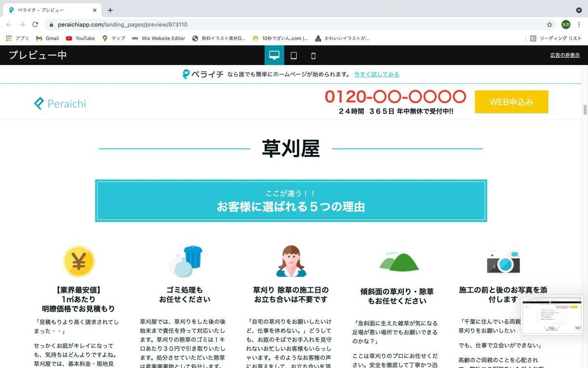Click the phone number 0120-○○-○○○○
The width and height of the screenshot is (588, 368).
point(395,96)
